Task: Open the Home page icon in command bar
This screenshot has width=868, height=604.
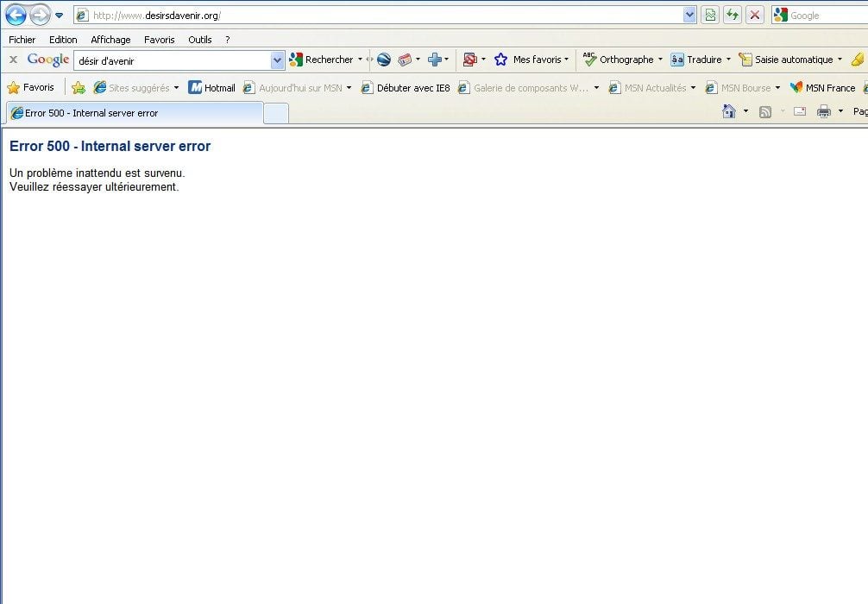Action: tap(729, 111)
